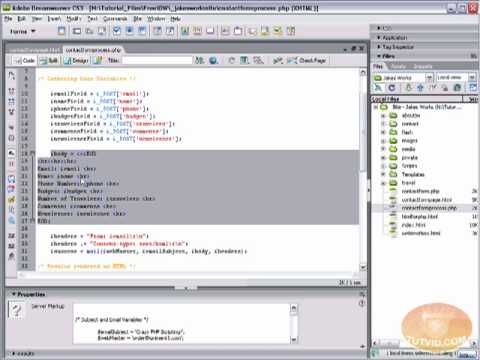Insert a Button form element

[x=210, y=31]
